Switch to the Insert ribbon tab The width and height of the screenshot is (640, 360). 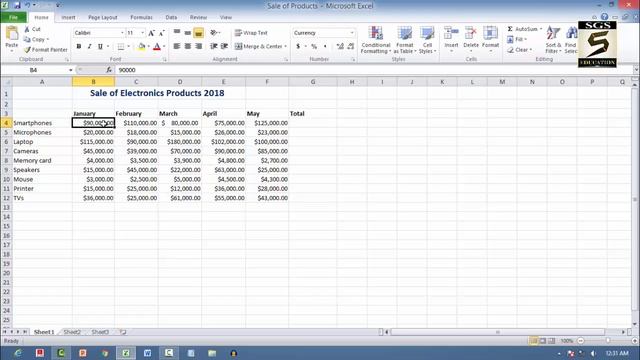pos(68,18)
